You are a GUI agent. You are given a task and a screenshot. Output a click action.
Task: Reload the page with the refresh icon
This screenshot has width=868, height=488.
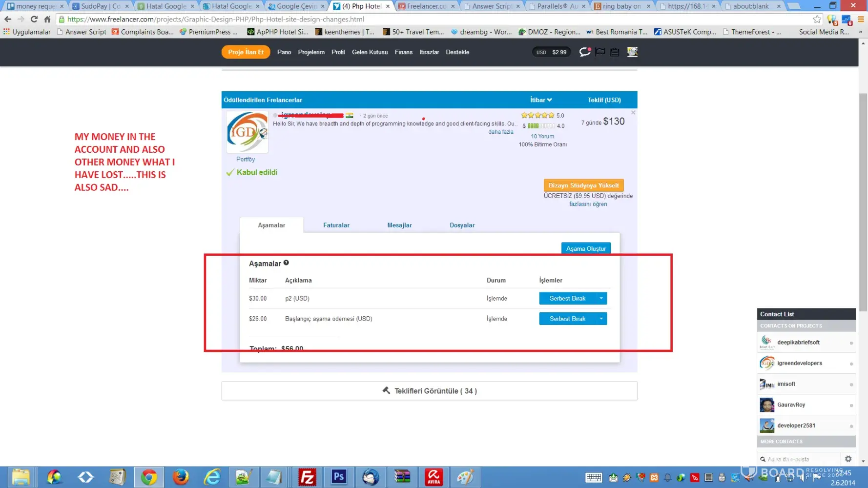click(34, 20)
